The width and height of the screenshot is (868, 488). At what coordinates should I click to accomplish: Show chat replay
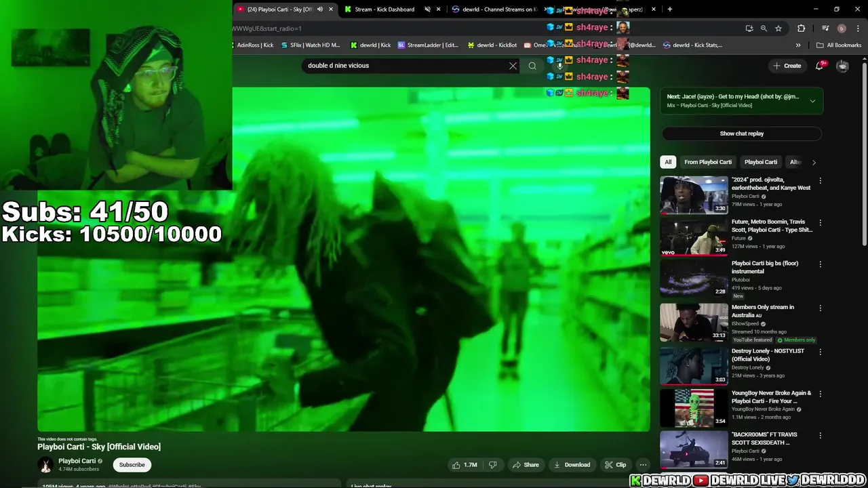(x=741, y=134)
